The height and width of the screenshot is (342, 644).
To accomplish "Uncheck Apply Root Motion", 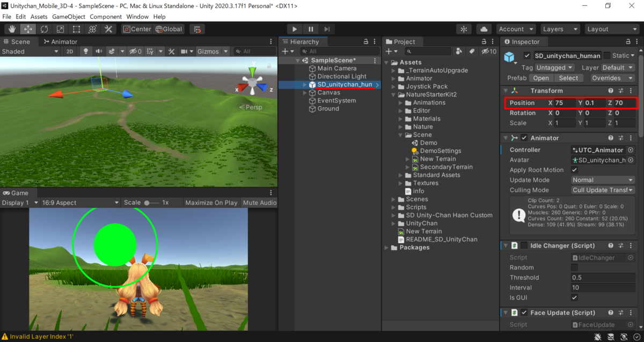I will [575, 170].
